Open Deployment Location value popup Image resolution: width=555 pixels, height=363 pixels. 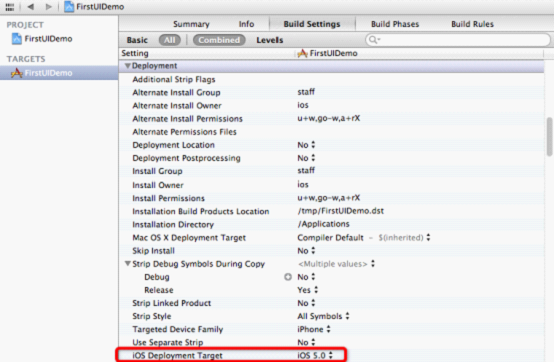coord(306,145)
